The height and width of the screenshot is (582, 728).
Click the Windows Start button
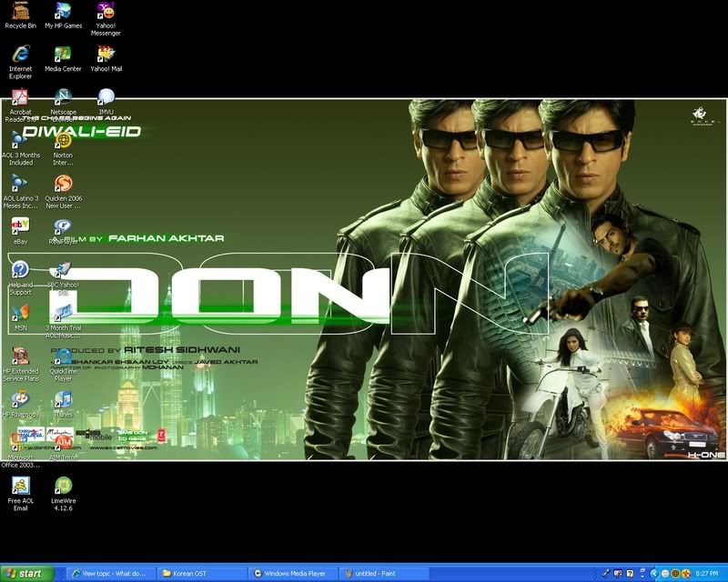click(x=26, y=574)
